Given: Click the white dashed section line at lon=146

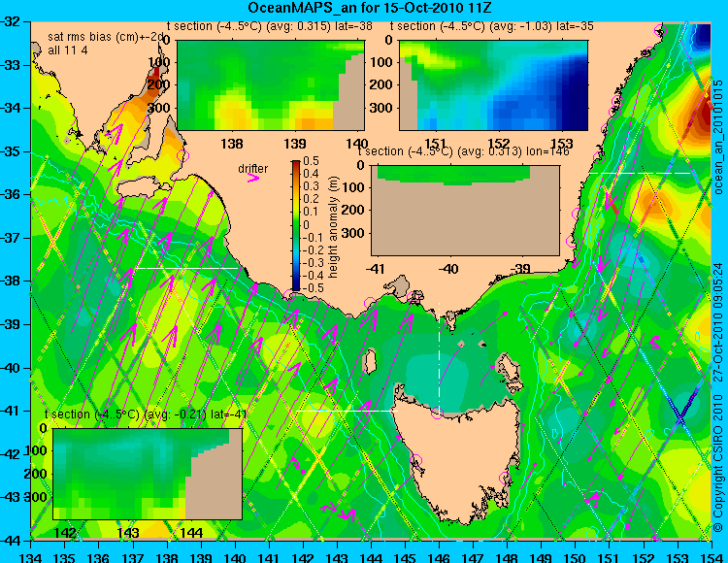Looking at the screenshot, I should tap(439, 357).
